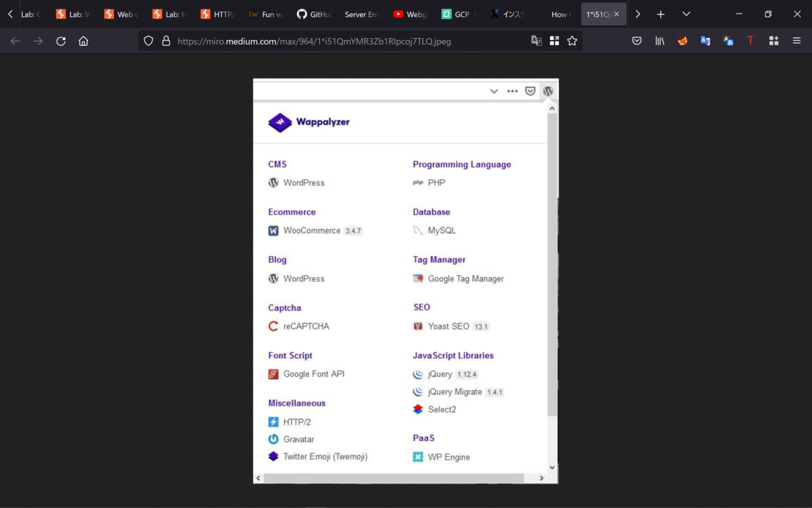Open the Google Translate extension

pos(705,41)
